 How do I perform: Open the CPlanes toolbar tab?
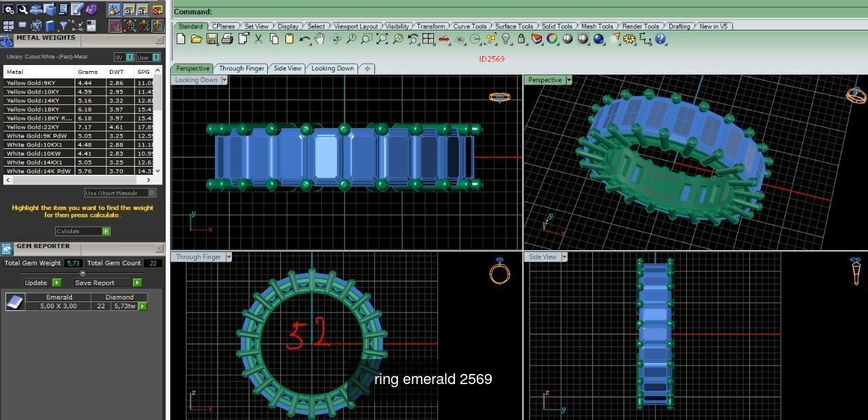223,26
